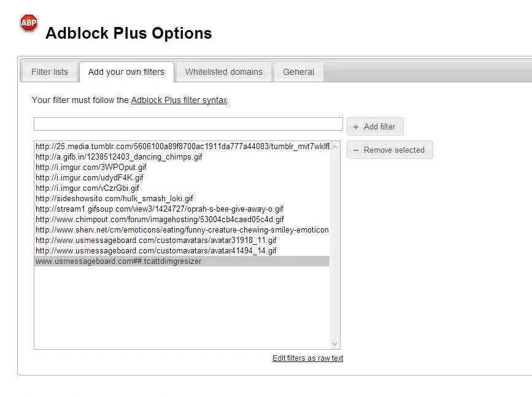Select the hulk_smash_loki.gif filter
This screenshot has width=532, height=397.
pos(114,198)
